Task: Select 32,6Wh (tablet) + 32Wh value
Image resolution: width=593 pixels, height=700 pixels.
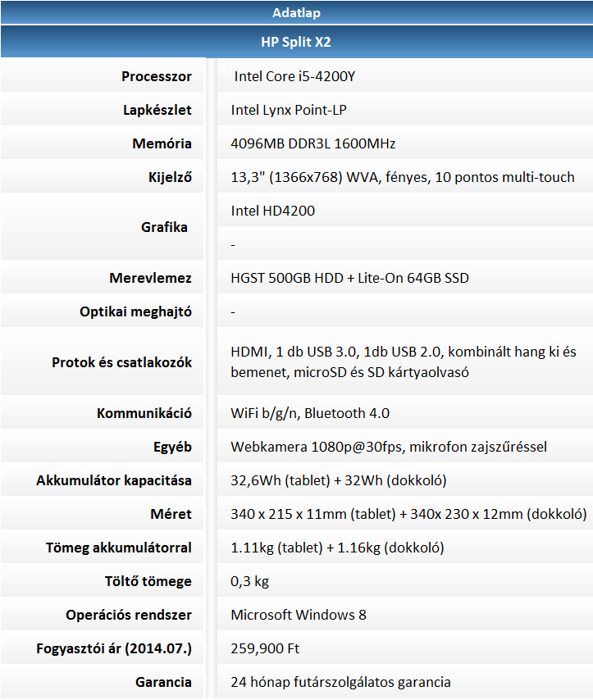Action: click(339, 480)
